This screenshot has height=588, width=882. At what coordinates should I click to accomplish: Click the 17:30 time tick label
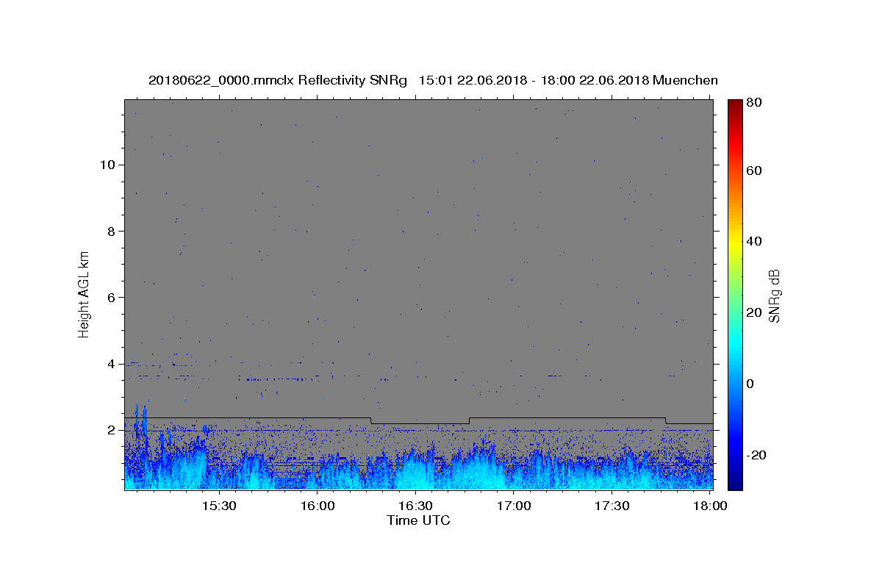click(x=612, y=506)
